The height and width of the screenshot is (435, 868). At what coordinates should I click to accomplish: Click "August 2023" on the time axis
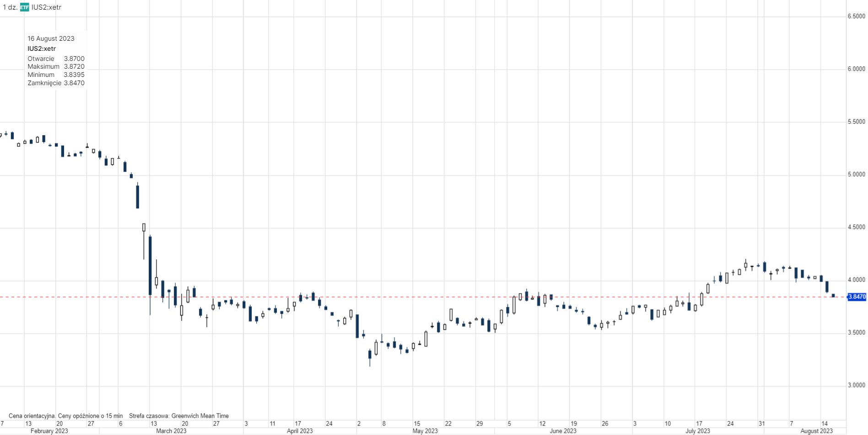click(x=816, y=431)
